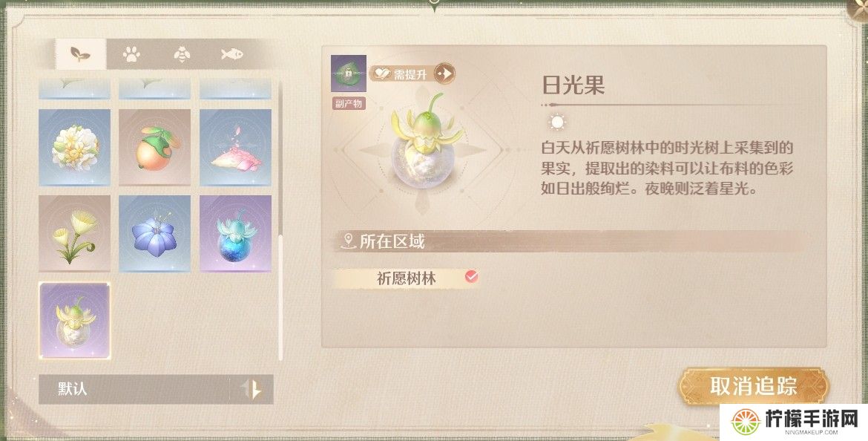Choose the white flower cluster item
Screen dimensions: 868x441
click(75, 147)
